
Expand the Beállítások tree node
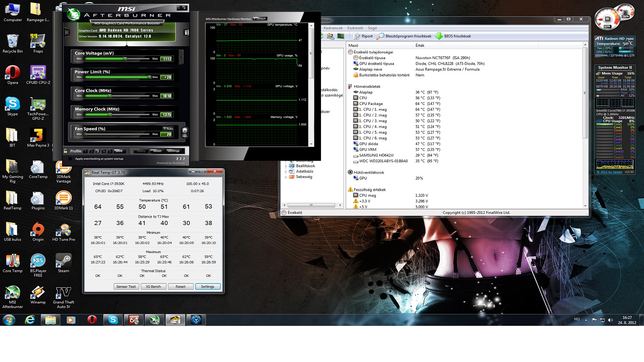tap(286, 166)
